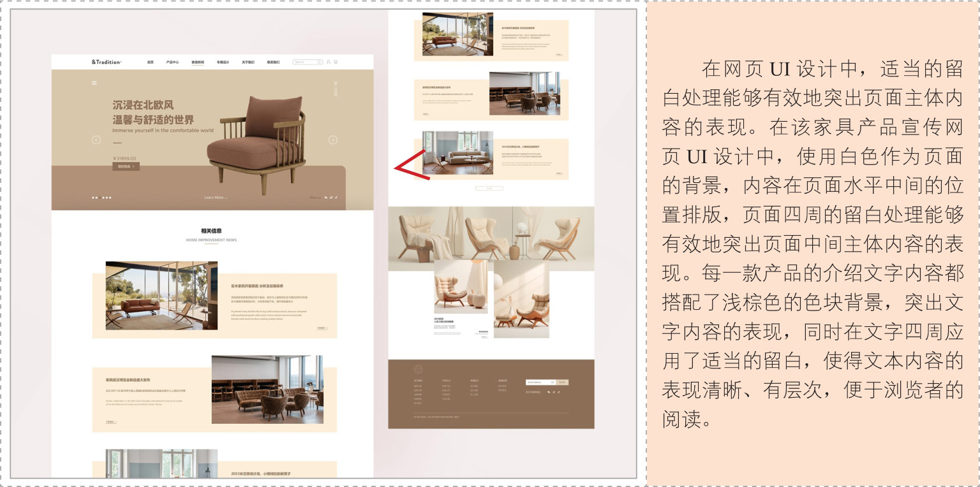Click the 关于我们 column heading in the footer
This screenshot has width=980, height=487.
(418, 381)
